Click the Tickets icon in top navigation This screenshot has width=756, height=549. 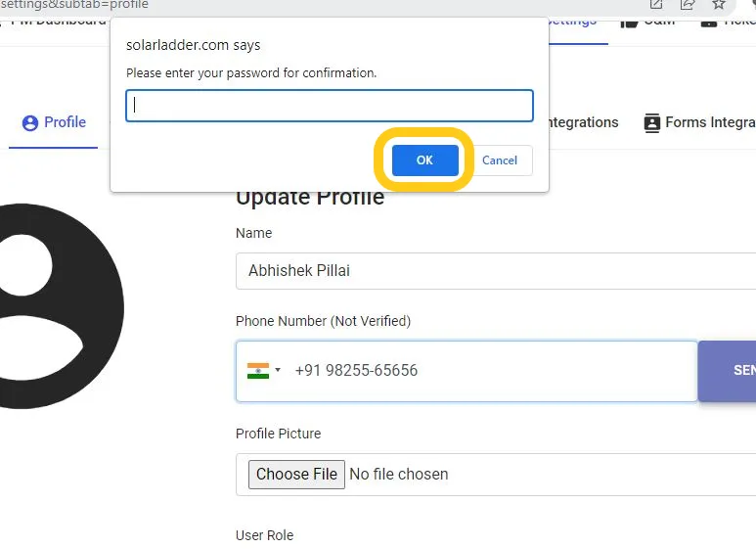pos(709,21)
